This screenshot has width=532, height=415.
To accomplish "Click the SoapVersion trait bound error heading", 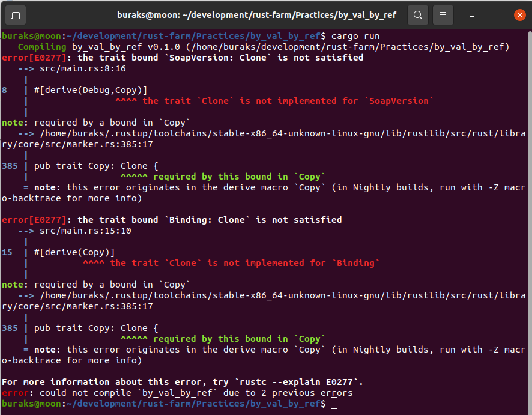I will tap(220, 58).
